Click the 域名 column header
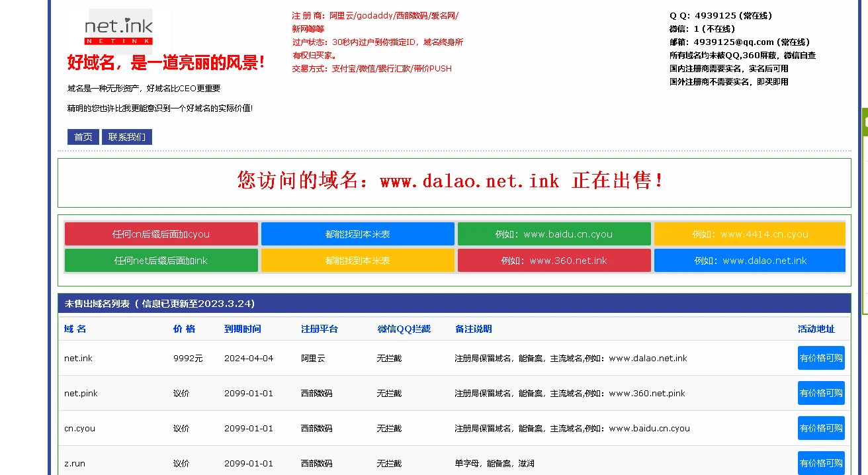This screenshot has height=475, width=868. click(75, 329)
